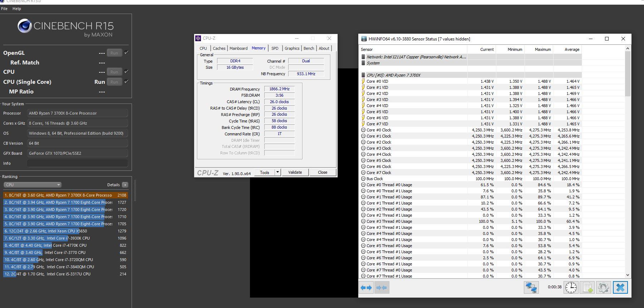Click the Tools button in CPU-Z
The height and width of the screenshot is (308, 644).
coord(265,172)
